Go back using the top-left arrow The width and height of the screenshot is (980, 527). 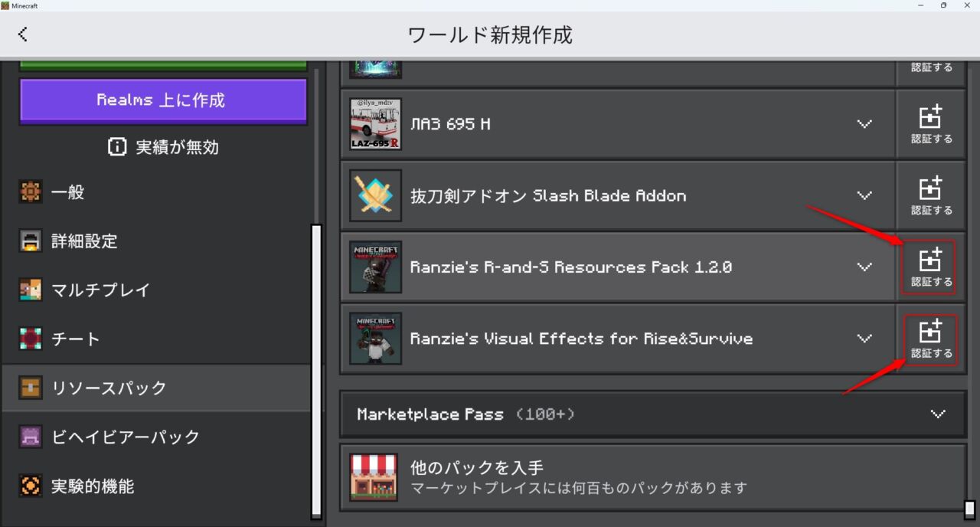pyautogui.click(x=23, y=34)
